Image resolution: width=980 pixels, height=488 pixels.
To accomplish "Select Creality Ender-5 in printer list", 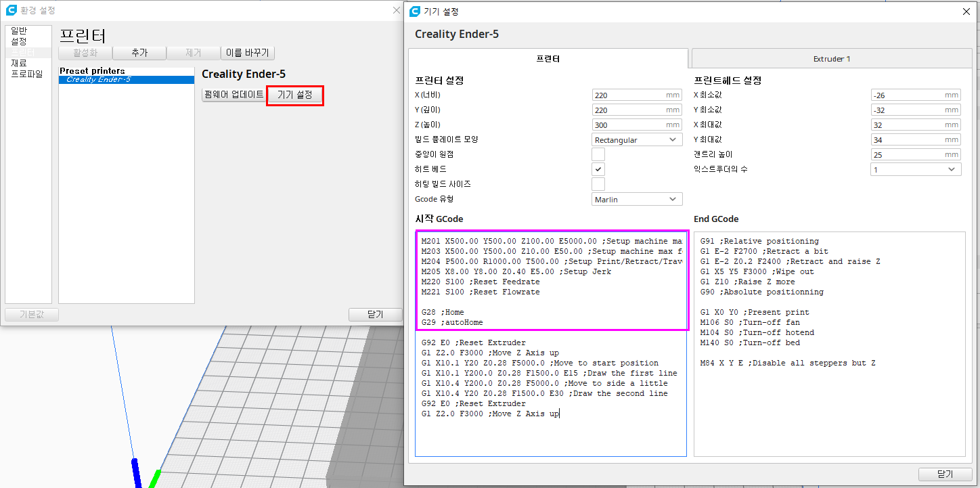I will click(x=127, y=80).
